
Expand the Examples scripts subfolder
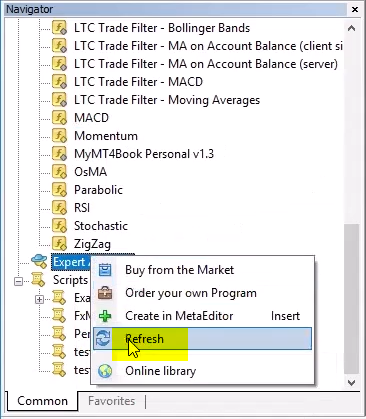[39, 299]
